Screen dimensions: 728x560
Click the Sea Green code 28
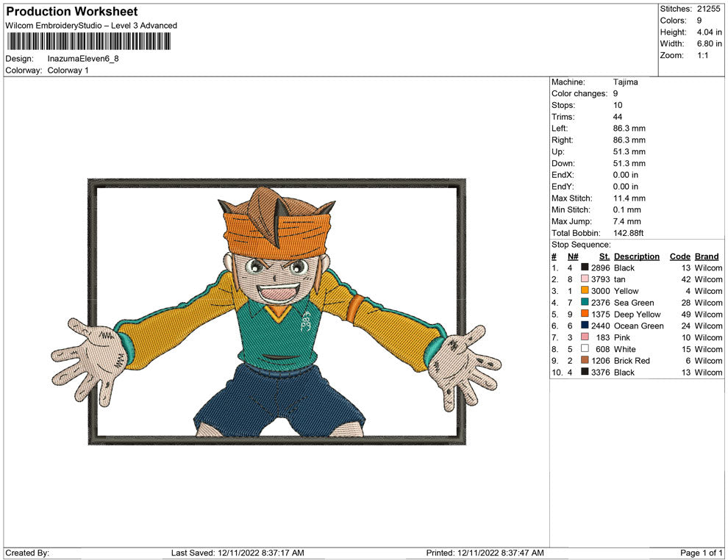(x=686, y=303)
